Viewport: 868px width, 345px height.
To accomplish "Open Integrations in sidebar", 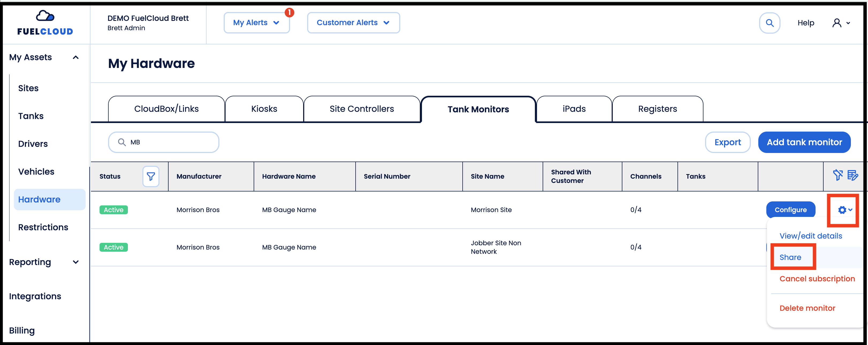I will (x=35, y=297).
